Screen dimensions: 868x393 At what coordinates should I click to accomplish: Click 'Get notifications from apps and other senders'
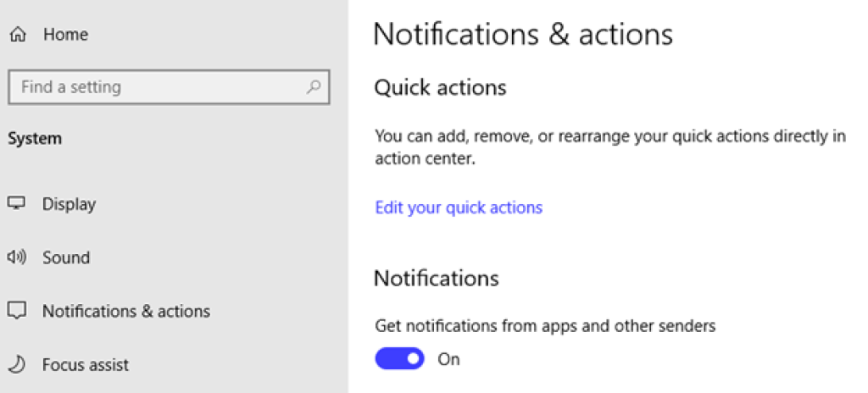(x=545, y=326)
